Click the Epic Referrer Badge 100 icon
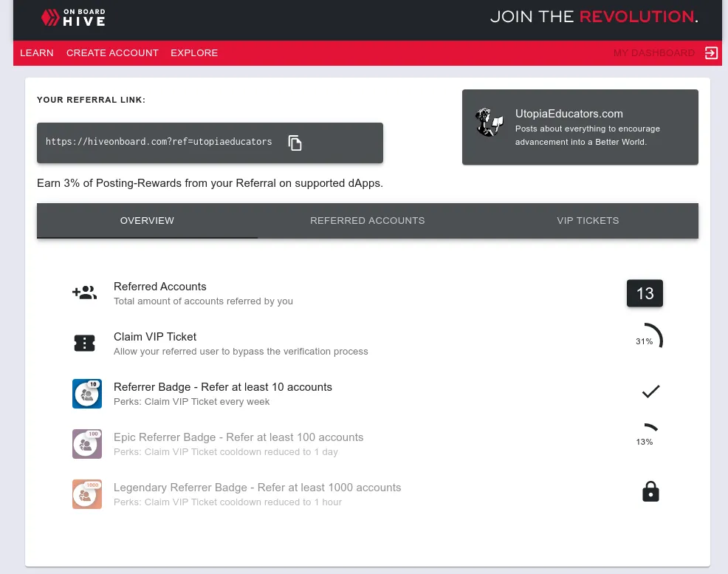Screen dimensions: 728x574 tap(87, 444)
